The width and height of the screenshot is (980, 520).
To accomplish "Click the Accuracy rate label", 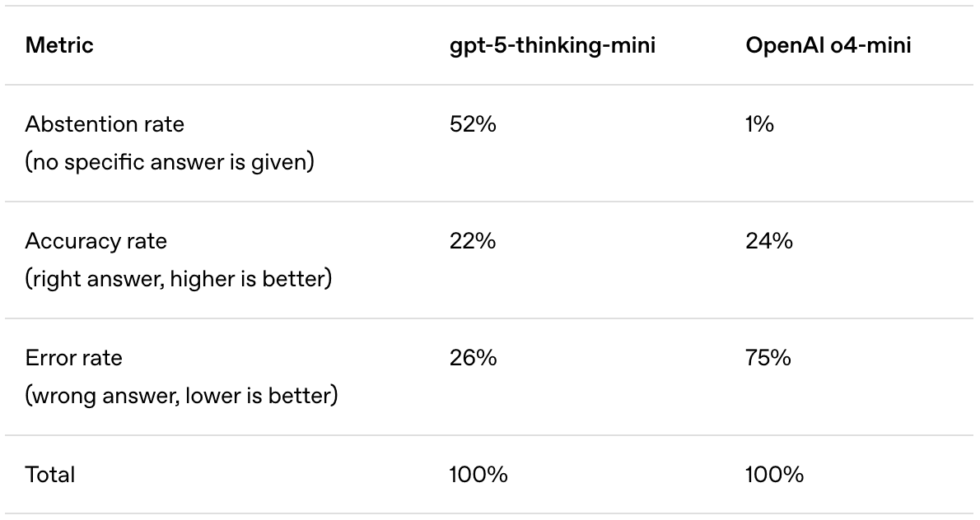I will coord(96,241).
